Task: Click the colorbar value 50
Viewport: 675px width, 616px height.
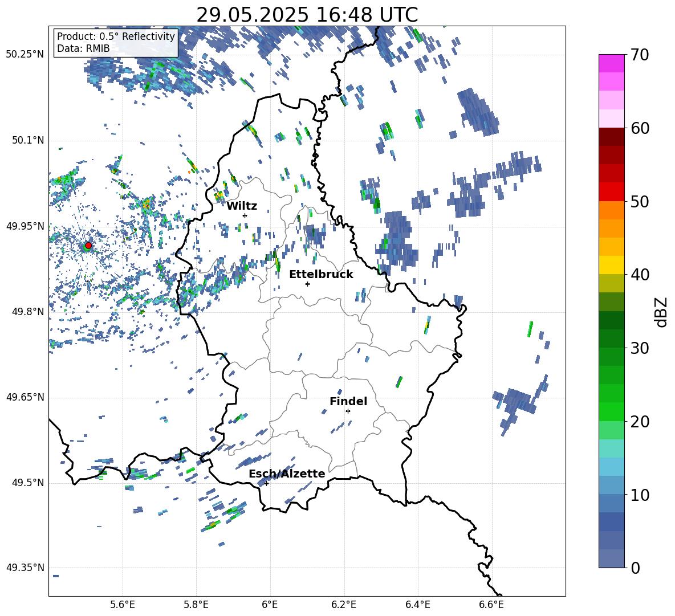Action: click(x=640, y=202)
